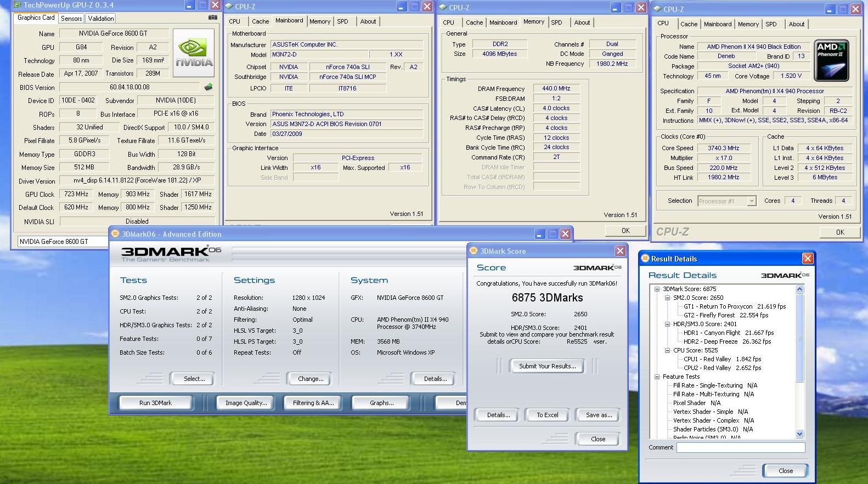Close the 3DMark Score dialog with X
Image resolution: width=868 pixels, height=484 pixels.
pos(620,251)
